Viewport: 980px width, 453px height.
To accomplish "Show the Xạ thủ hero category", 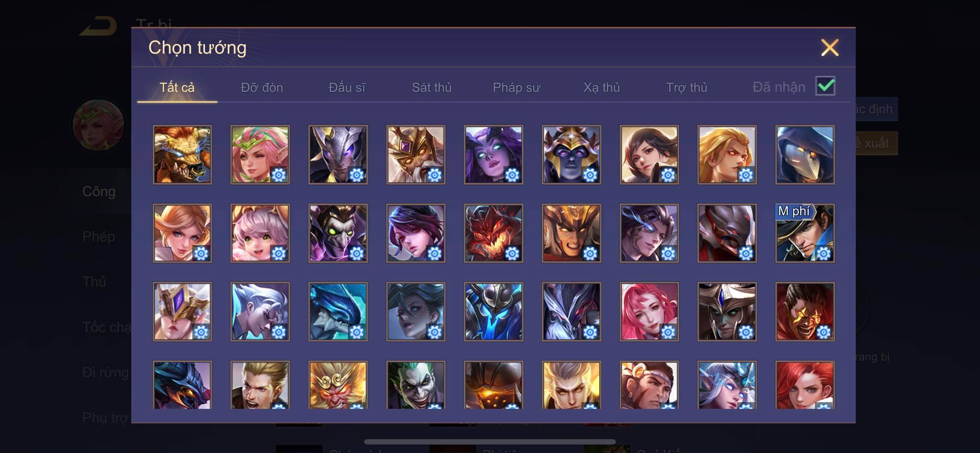I will click(x=601, y=88).
